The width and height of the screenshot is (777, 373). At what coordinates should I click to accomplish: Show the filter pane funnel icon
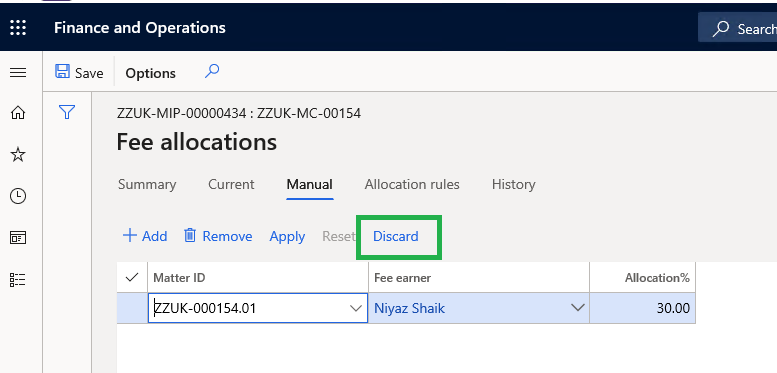(x=67, y=112)
